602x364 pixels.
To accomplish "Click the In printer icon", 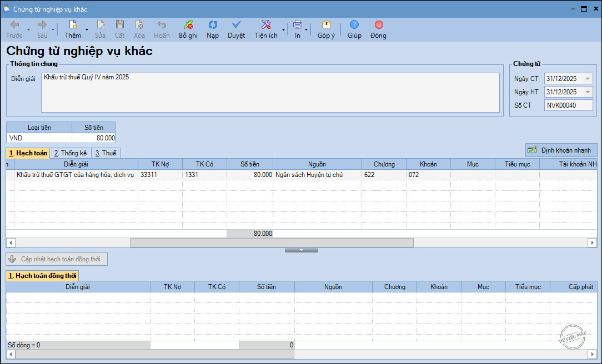I will pyautogui.click(x=297, y=25).
